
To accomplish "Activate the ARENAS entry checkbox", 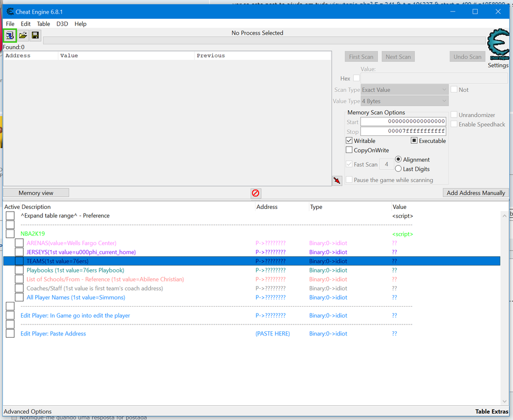I will tap(19, 243).
